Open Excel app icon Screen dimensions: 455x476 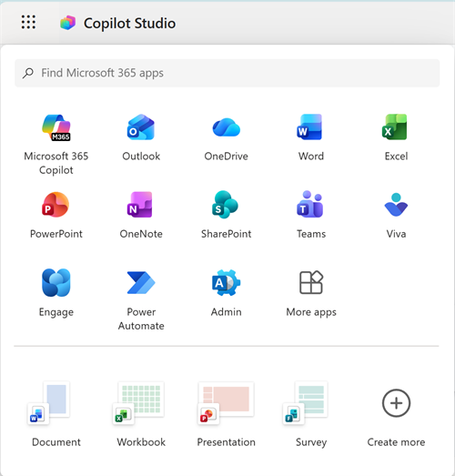pyautogui.click(x=395, y=127)
